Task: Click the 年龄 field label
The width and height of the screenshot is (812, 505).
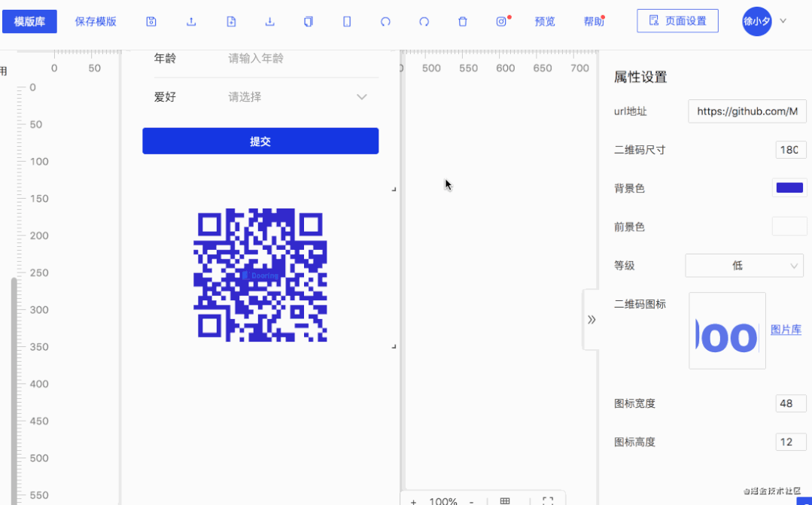Action: pyautogui.click(x=166, y=58)
